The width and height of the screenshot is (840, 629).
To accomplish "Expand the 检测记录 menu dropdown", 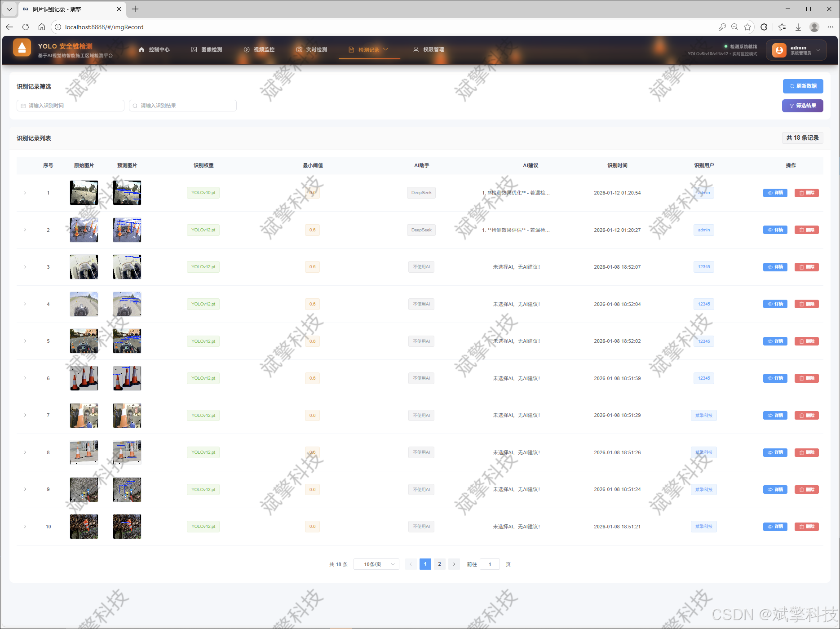I will (x=369, y=49).
